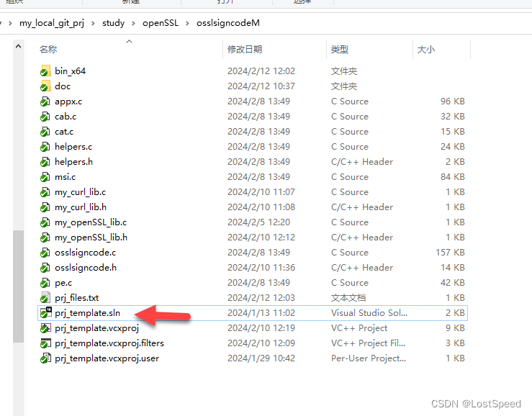Click the helpers.c file icon
This screenshot has height=416, width=532.
click(45, 147)
